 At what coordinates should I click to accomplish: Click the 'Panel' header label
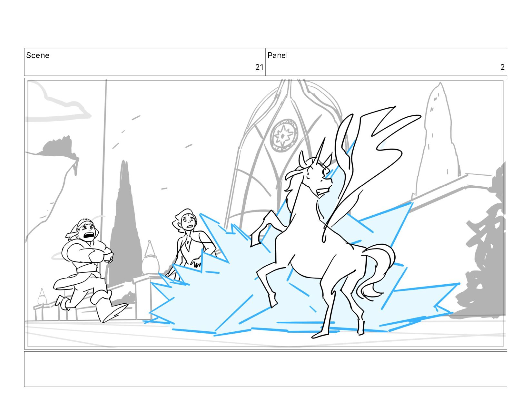tap(278, 55)
